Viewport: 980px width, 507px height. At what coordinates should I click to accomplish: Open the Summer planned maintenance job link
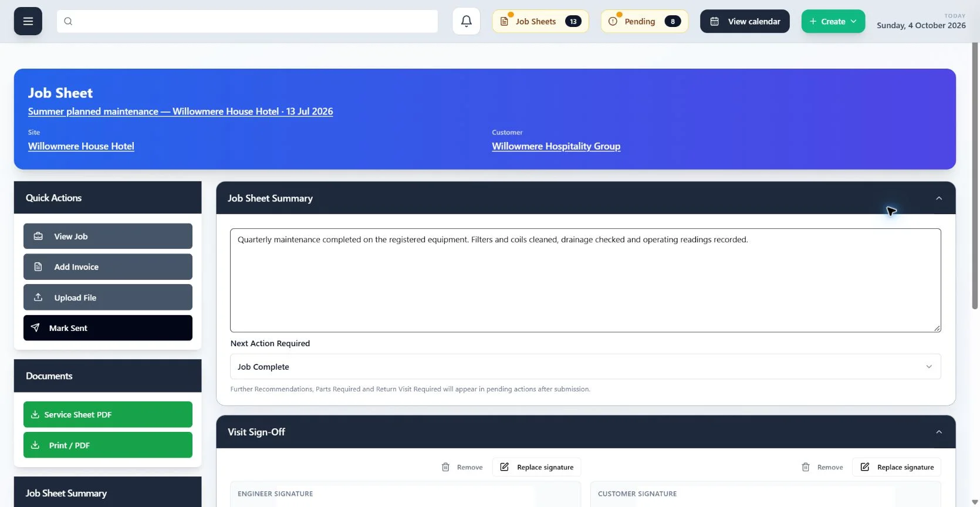180,111
